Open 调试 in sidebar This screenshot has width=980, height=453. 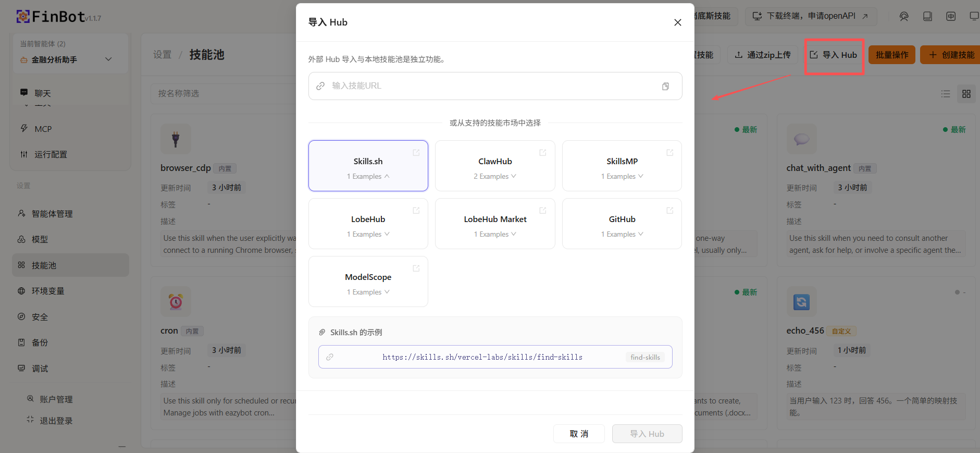(x=70, y=369)
